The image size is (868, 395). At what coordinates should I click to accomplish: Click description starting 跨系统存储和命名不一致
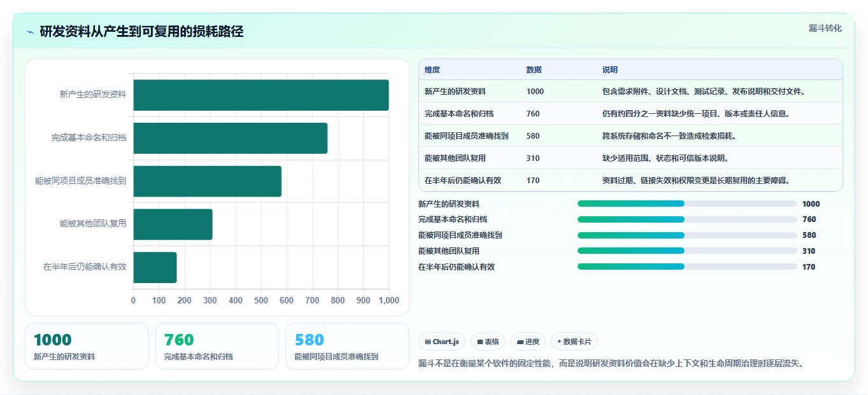(x=669, y=136)
